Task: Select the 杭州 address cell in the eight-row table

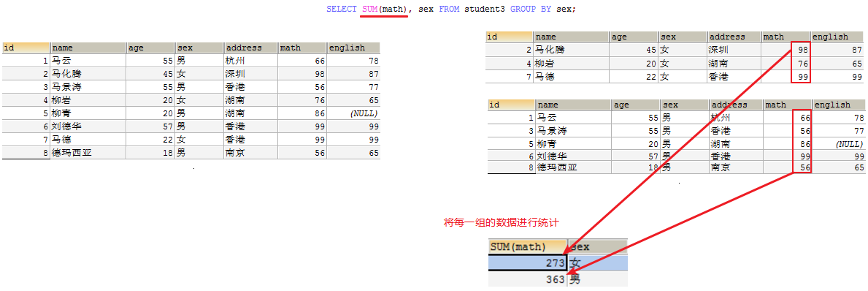Action: tap(251, 60)
